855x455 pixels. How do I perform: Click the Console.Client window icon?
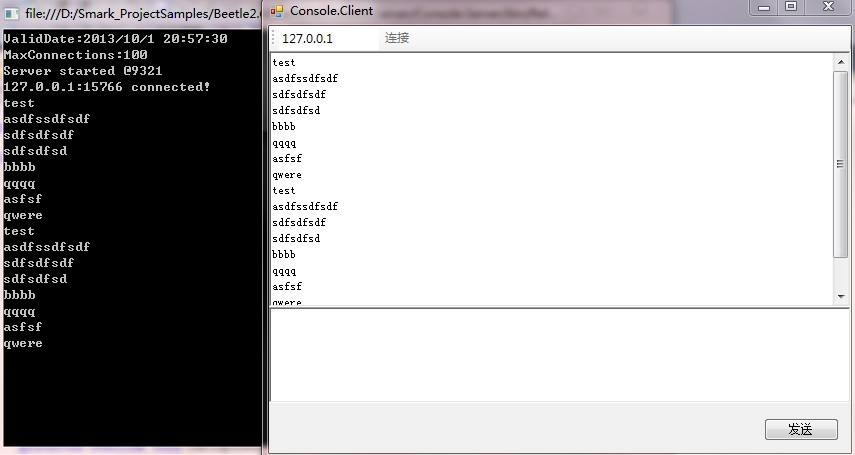[x=277, y=10]
